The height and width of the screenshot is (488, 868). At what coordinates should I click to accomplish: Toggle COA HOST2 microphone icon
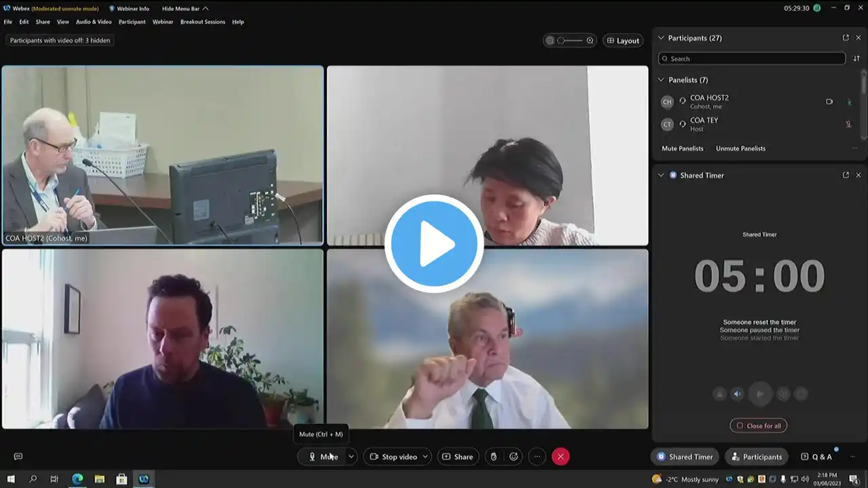pyautogui.click(x=849, y=102)
